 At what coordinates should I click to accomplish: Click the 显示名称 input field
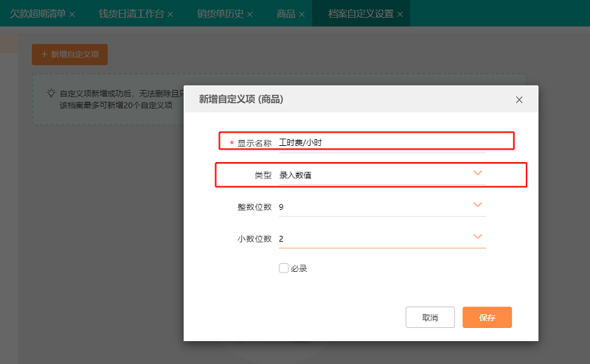(x=381, y=143)
